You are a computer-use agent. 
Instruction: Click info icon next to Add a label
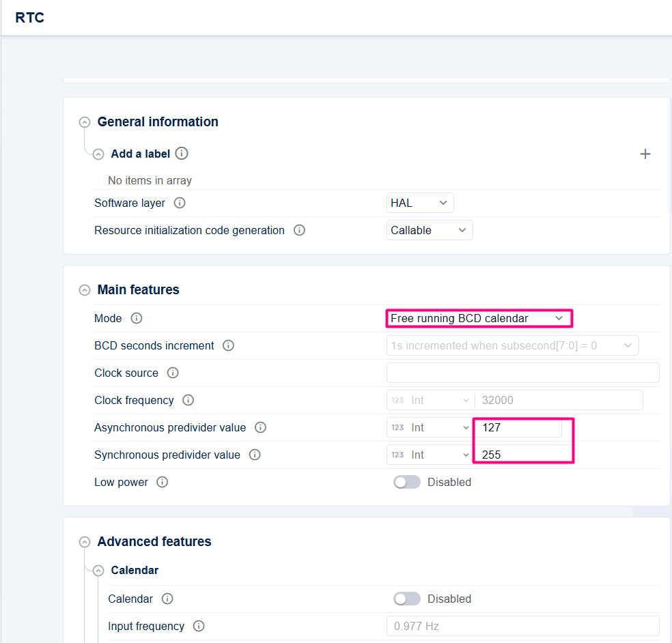point(182,154)
